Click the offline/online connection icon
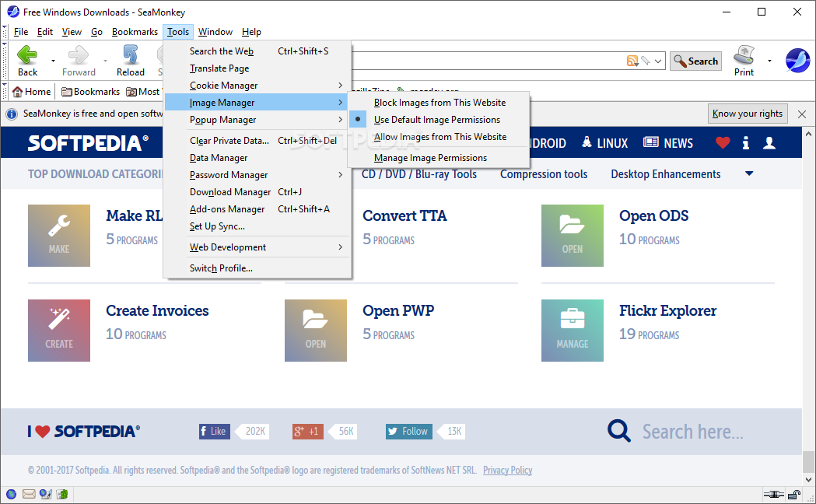The image size is (816, 504). point(774,494)
